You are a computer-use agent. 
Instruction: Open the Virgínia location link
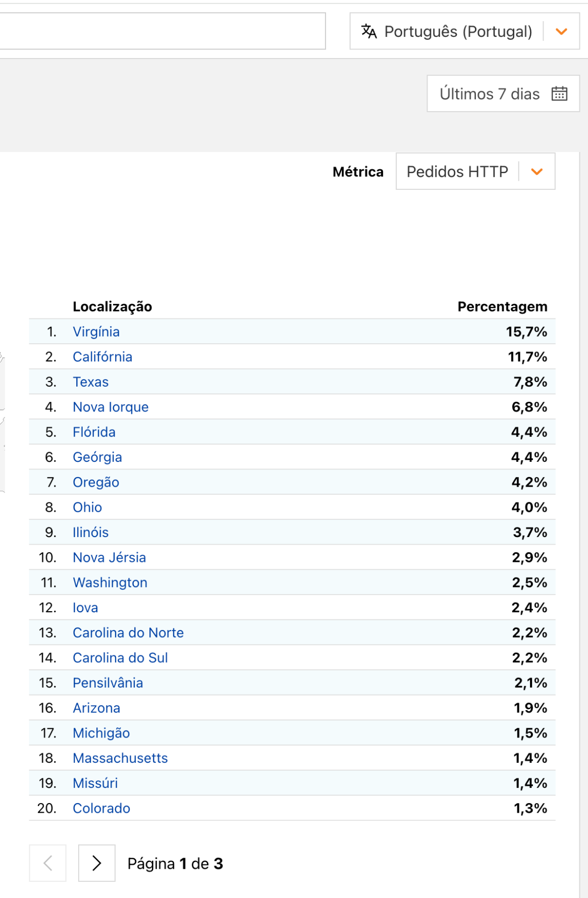click(x=96, y=332)
